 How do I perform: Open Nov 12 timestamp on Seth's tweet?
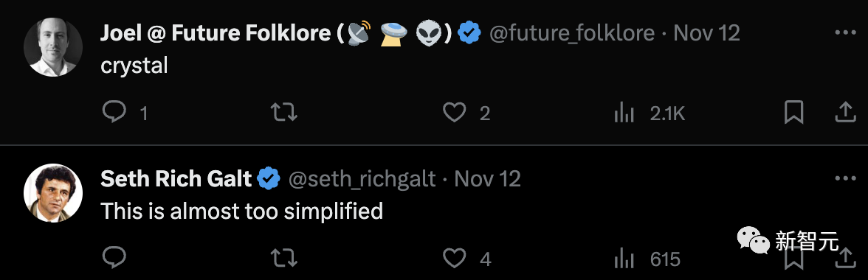[488, 179]
